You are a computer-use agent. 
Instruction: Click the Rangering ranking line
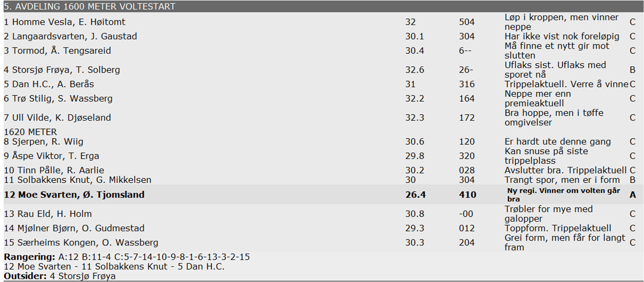click(x=127, y=257)
